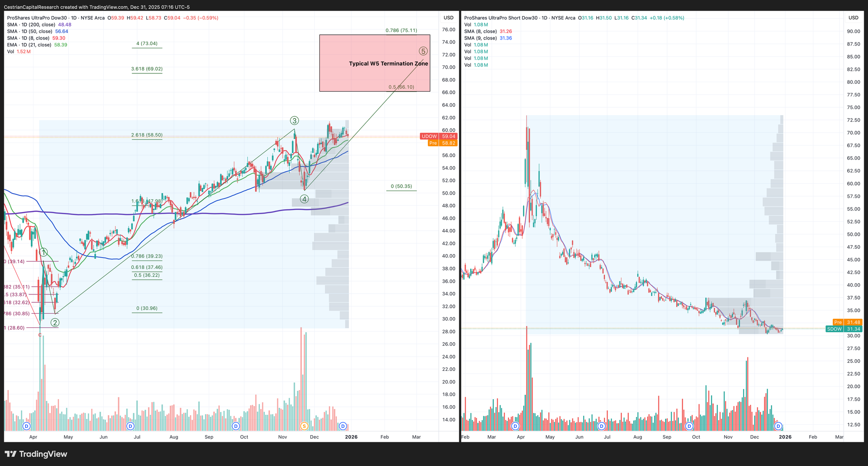Click the 0.786 (75.11) Fibonacci label
This screenshot has width=868, height=466.
click(x=401, y=30)
